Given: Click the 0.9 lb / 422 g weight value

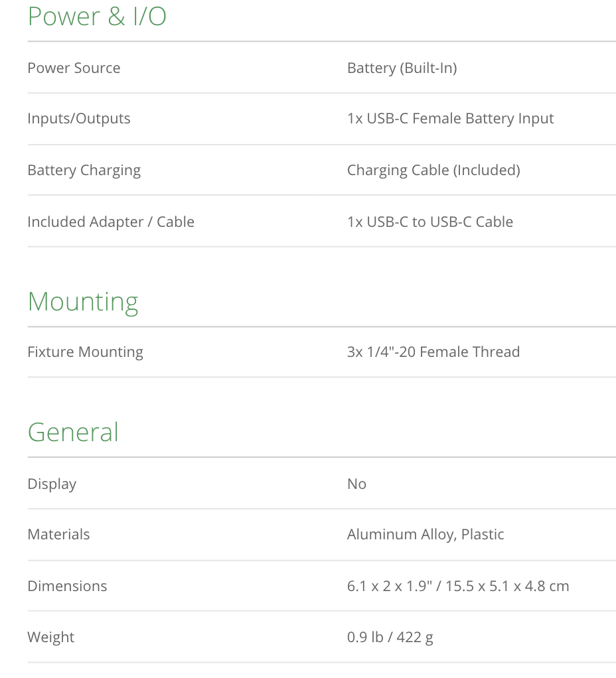Looking at the screenshot, I should click(x=390, y=638).
